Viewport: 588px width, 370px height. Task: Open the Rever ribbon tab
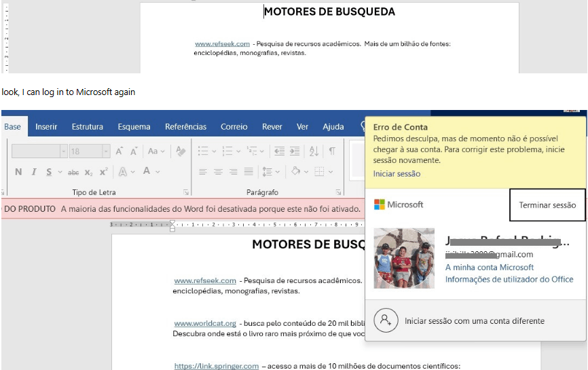coord(272,127)
